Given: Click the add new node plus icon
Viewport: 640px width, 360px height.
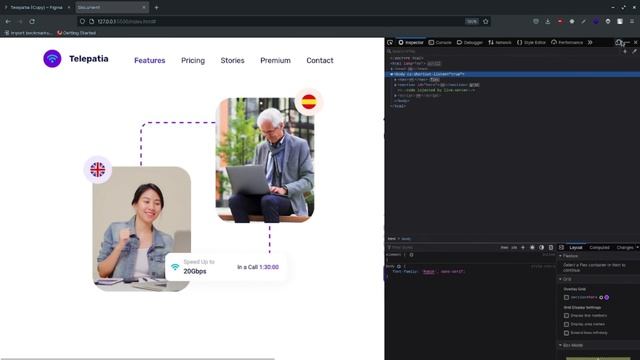Looking at the screenshot, I should (x=625, y=51).
